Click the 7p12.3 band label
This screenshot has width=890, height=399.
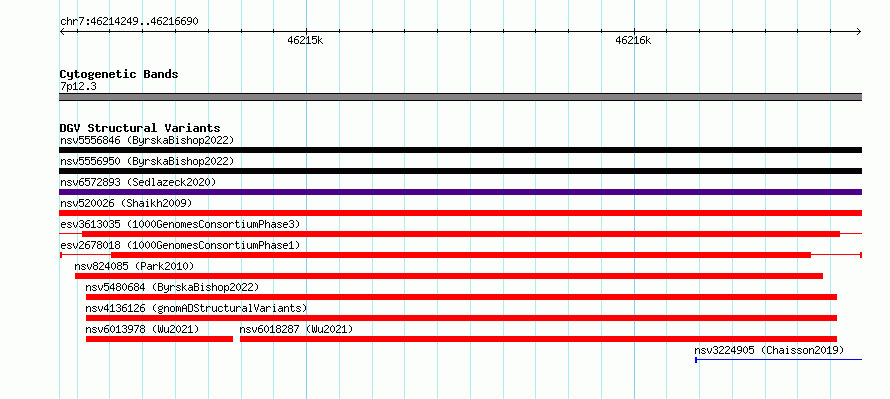pyautogui.click(x=78, y=86)
